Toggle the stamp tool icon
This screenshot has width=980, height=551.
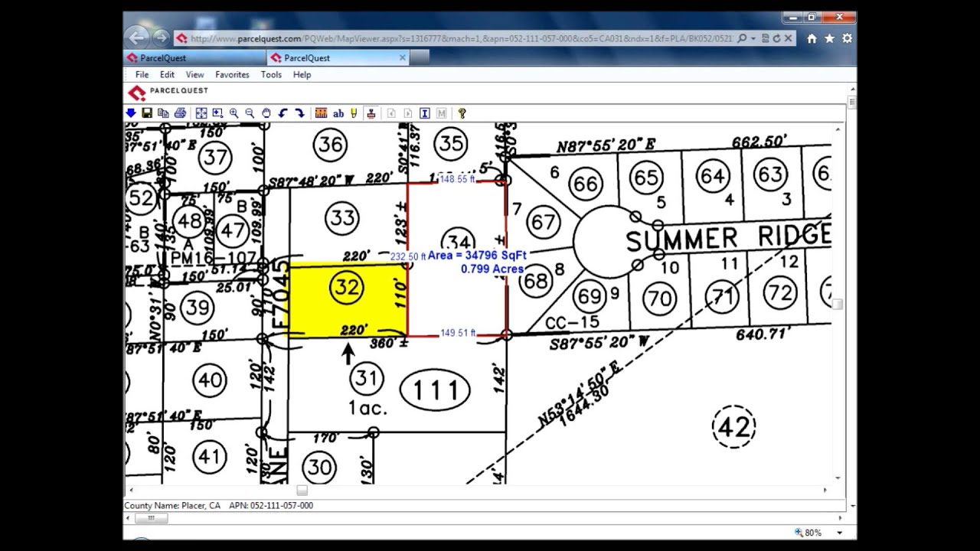[x=371, y=113]
